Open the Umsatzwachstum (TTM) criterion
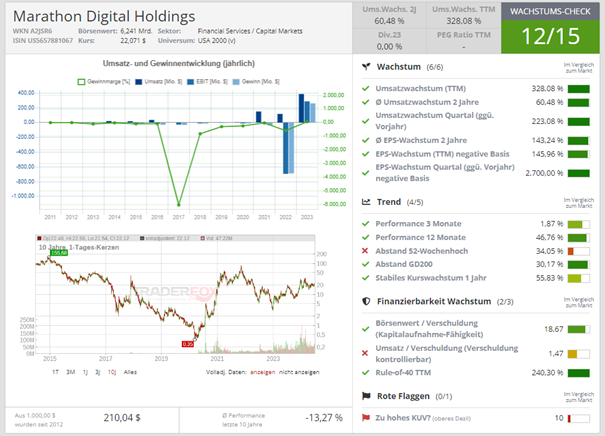605x436 pixels. [421, 89]
